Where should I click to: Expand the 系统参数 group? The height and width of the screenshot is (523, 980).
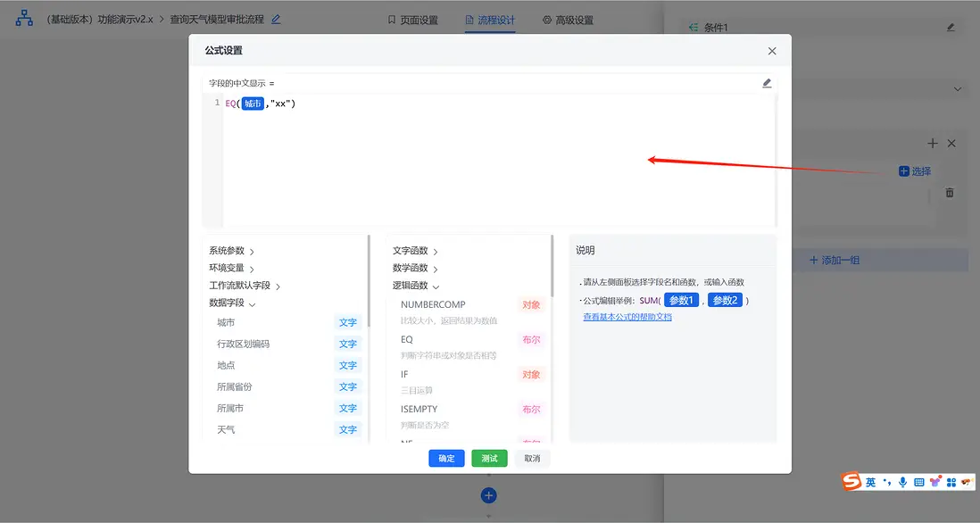click(231, 251)
